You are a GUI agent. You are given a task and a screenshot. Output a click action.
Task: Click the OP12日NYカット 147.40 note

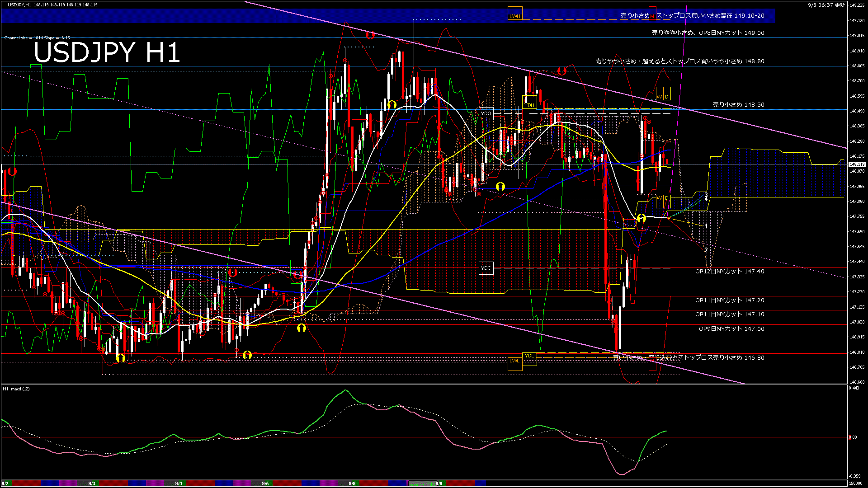(730, 272)
